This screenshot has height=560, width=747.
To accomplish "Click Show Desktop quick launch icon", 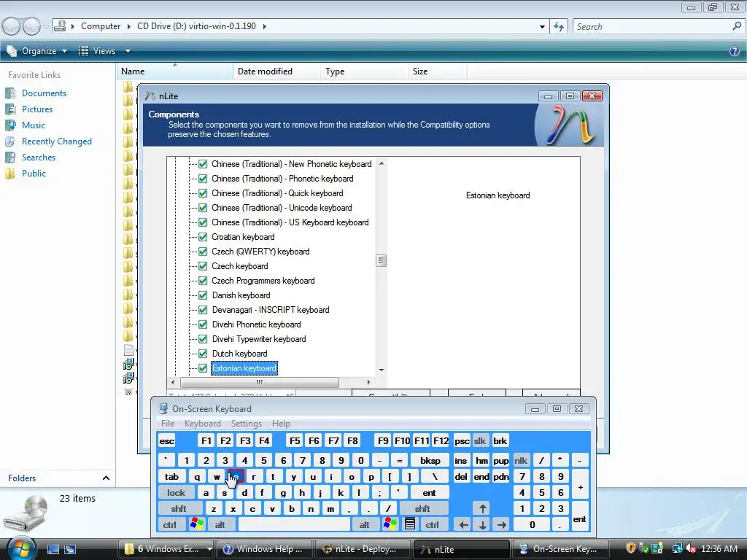I will coord(53,549).
